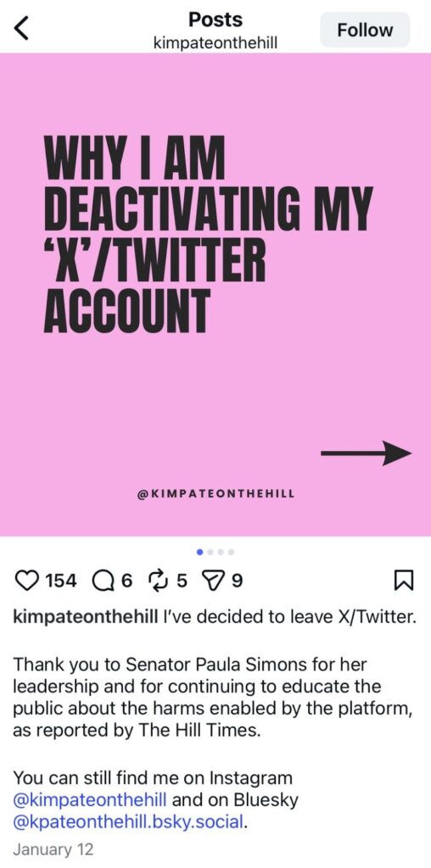
Task: Select first carousel indicator dot
Action: [x=200, y=551]
